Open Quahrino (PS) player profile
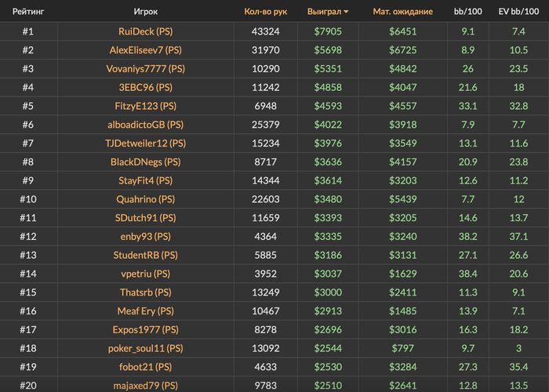The image size is (549, 392). click(x=145, y=199)
